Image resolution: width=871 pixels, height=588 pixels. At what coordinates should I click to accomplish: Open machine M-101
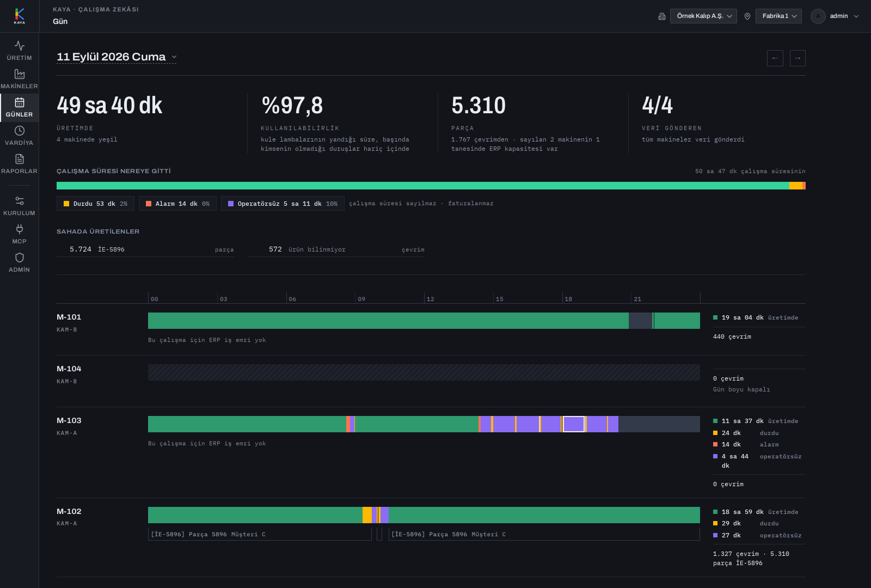click(69, 317)
